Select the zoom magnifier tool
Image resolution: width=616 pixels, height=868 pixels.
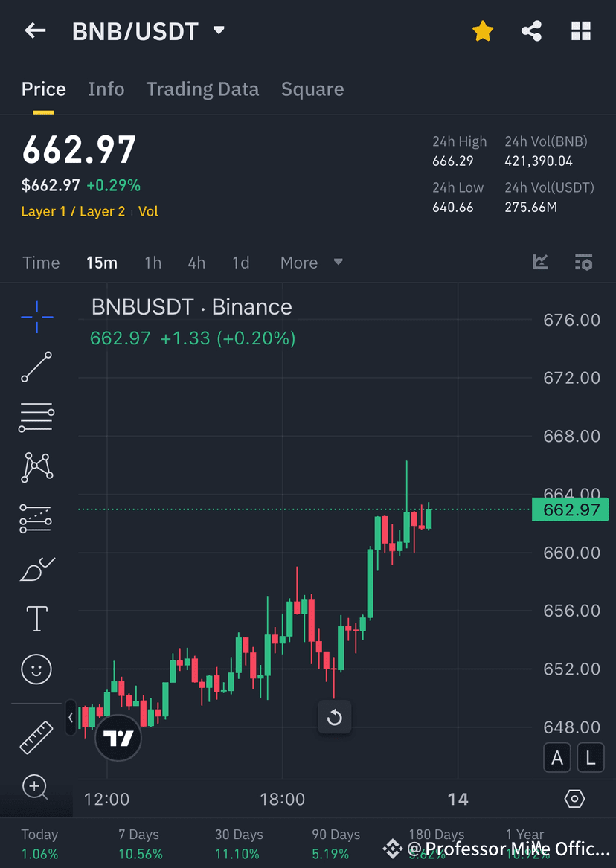click(x=36, y=787)
